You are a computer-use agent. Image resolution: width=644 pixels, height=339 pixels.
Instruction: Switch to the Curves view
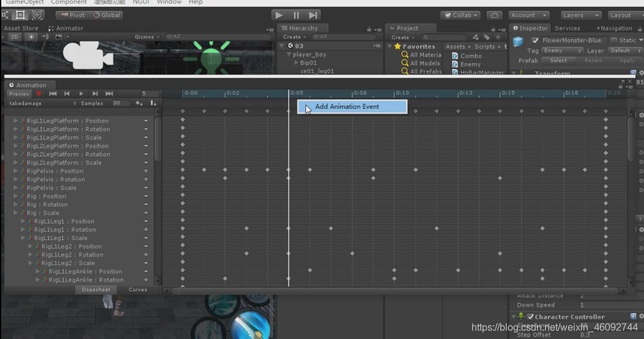(138, 290)
